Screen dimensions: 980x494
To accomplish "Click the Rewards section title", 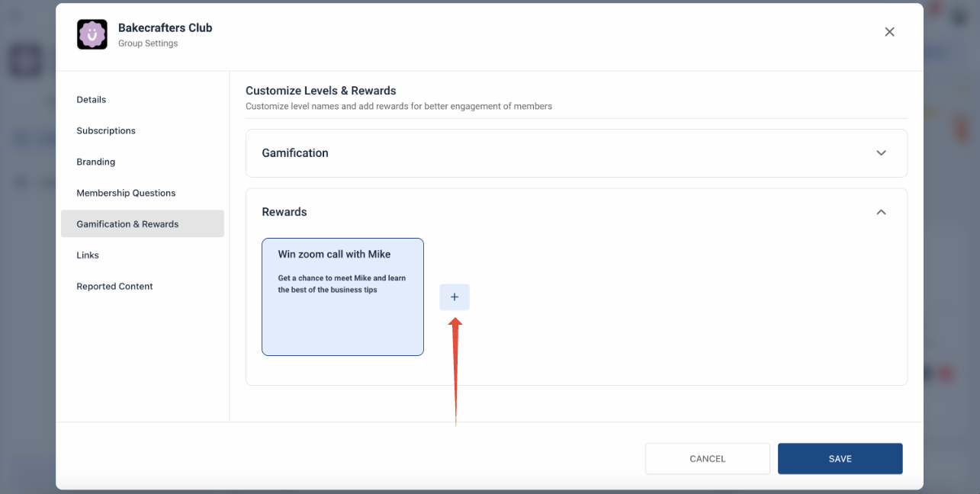I will click(284, 212).
